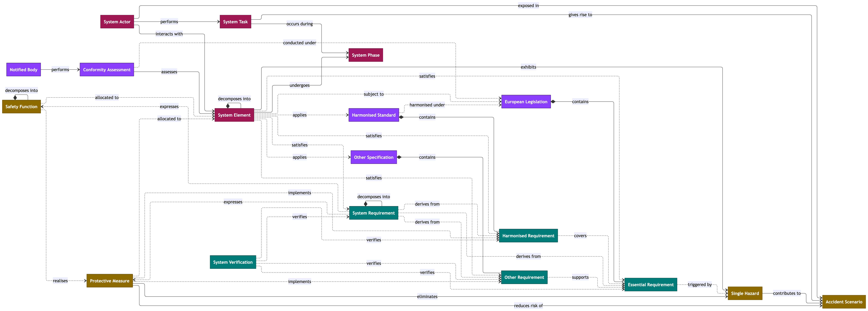Click 'performs' label after System Actor
This screenshot has height=311, width=868.
tap(169, 22)
